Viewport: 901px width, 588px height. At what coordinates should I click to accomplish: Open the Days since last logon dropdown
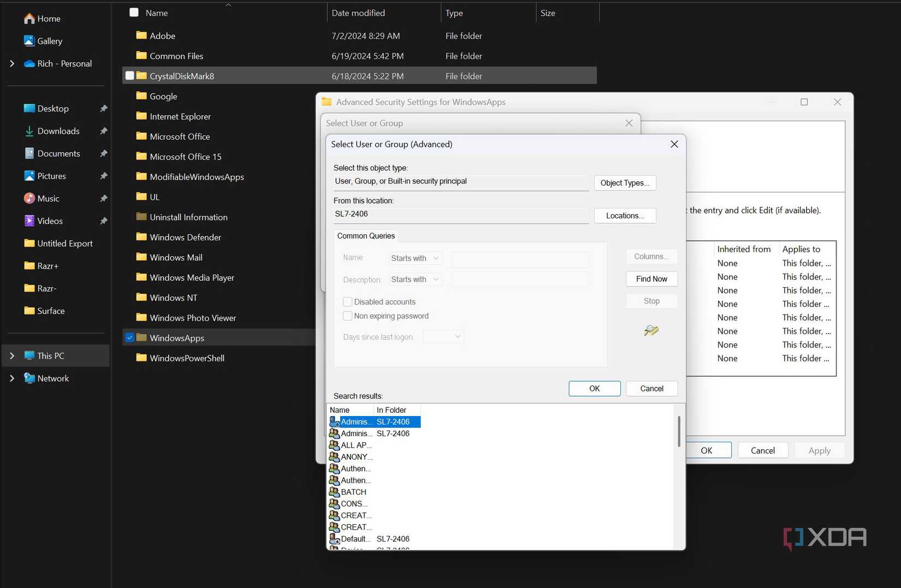(x=443, y=336)
